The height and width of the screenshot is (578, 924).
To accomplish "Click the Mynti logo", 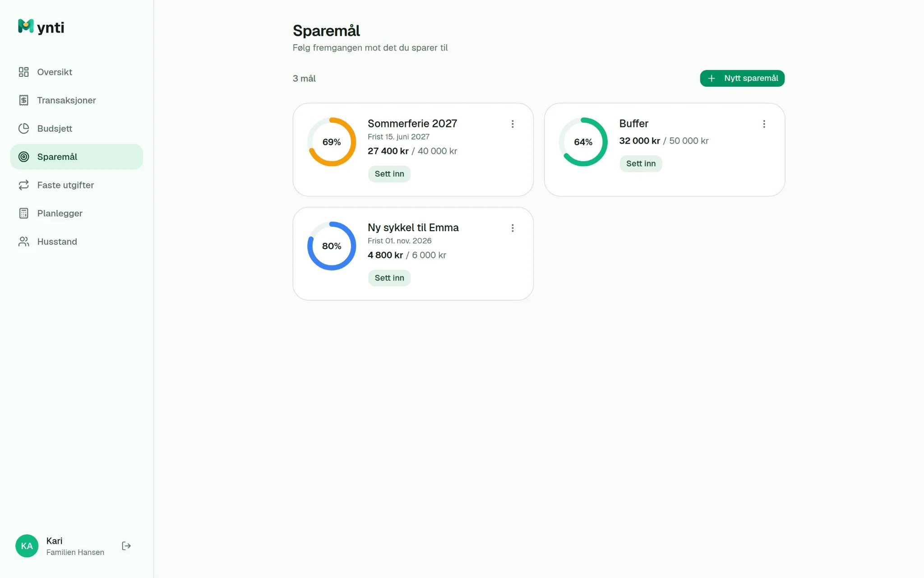I will click(x=41, y=27).
